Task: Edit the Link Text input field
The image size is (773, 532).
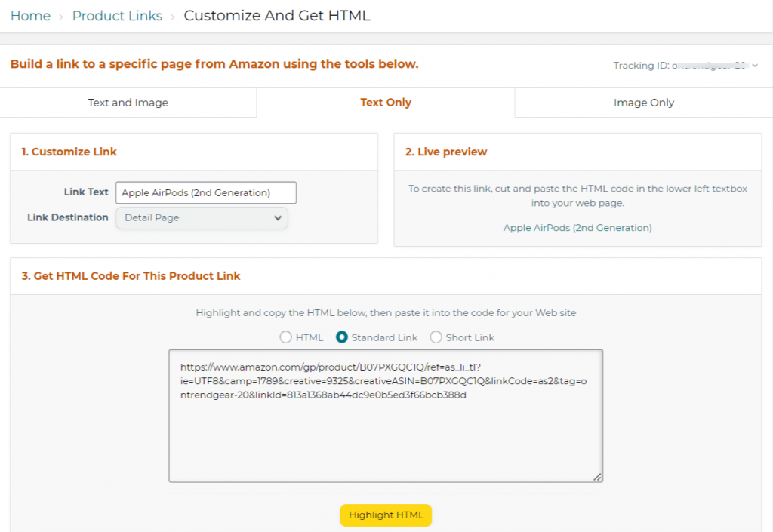Action: pos(206,192)
